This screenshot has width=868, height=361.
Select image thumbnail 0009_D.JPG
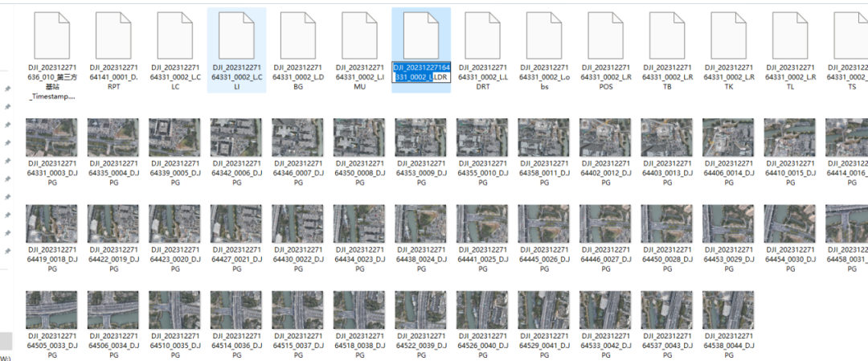420,137
